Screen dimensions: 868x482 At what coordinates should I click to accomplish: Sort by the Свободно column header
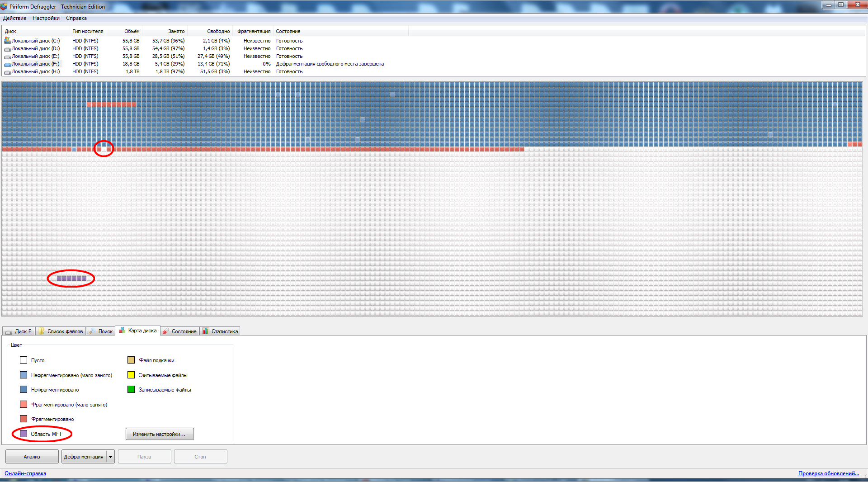click(210, 31)
